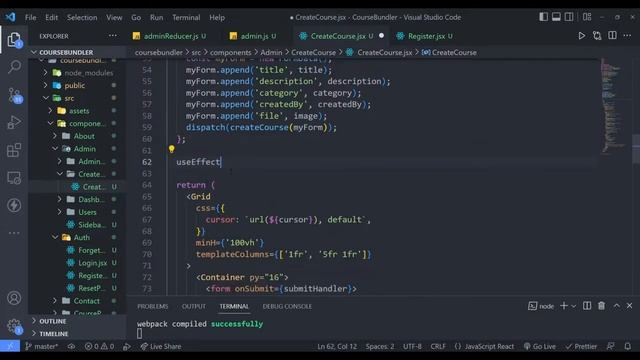Customize layout icon in title bar

(587, 17)
